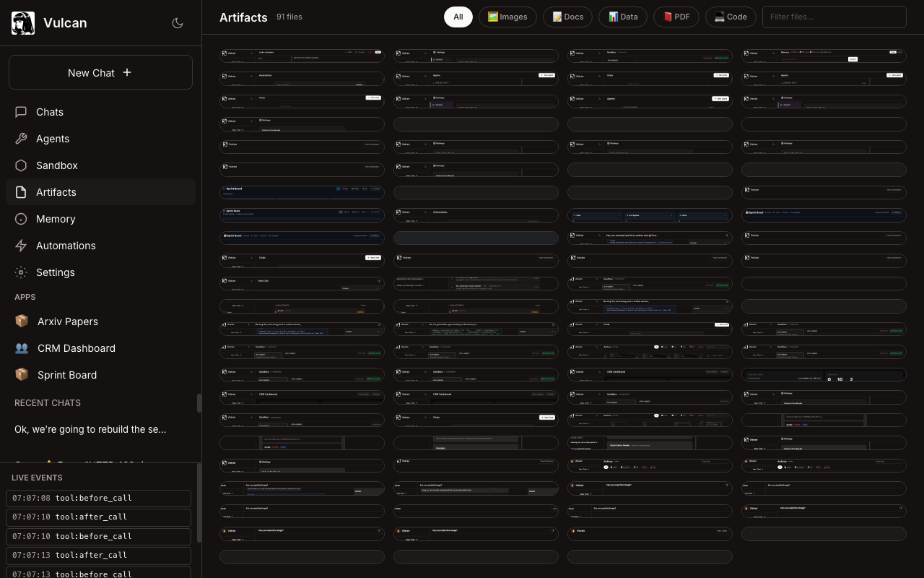
Task: Open Chats via the speech bubble icon
Action: pyautogui.click(x=21, y=112)
